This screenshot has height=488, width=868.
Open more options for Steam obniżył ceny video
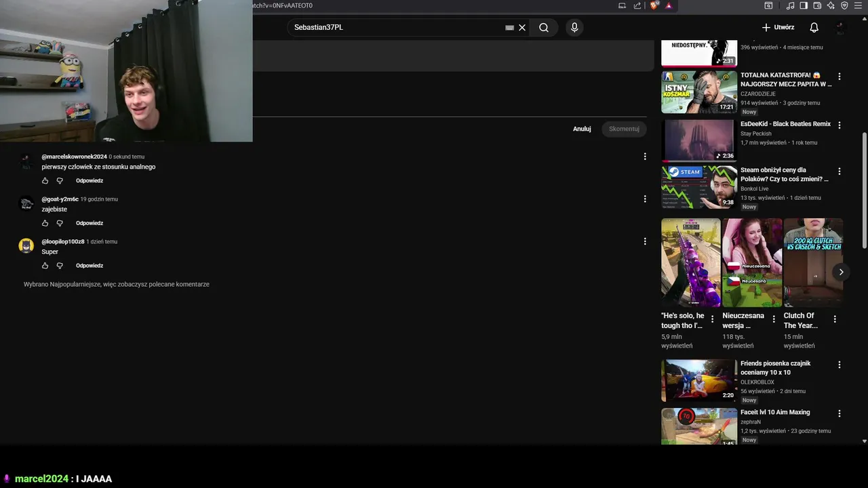pyautogui.click(x=840, y=171)
